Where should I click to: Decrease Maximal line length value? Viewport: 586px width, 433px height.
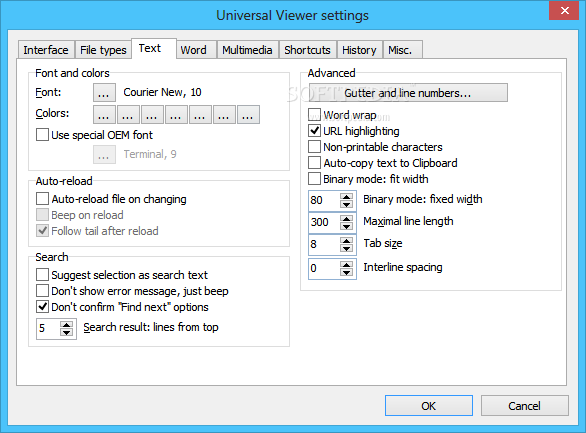point(346,227)
